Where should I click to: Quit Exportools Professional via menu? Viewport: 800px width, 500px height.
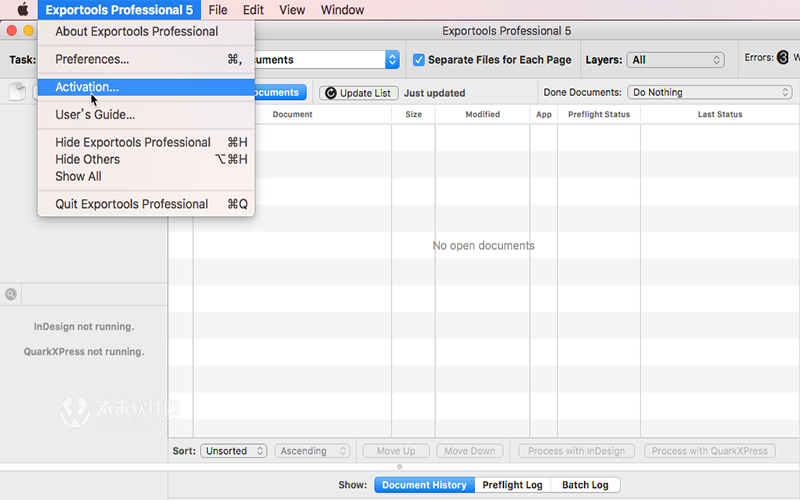click(x=146, y=204)
